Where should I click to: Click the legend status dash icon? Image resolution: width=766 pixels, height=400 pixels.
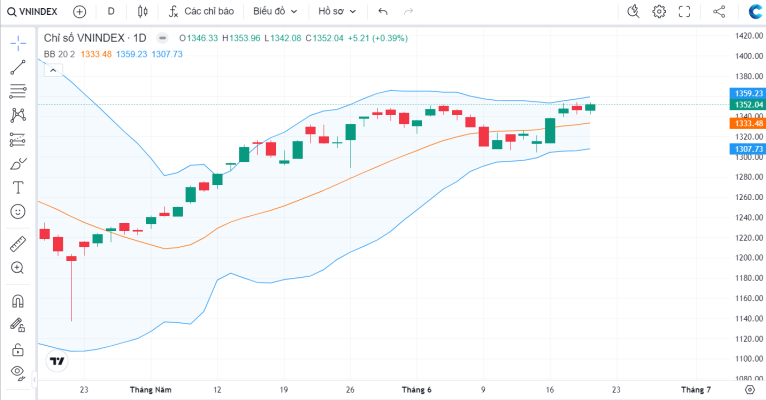point(162,38)
